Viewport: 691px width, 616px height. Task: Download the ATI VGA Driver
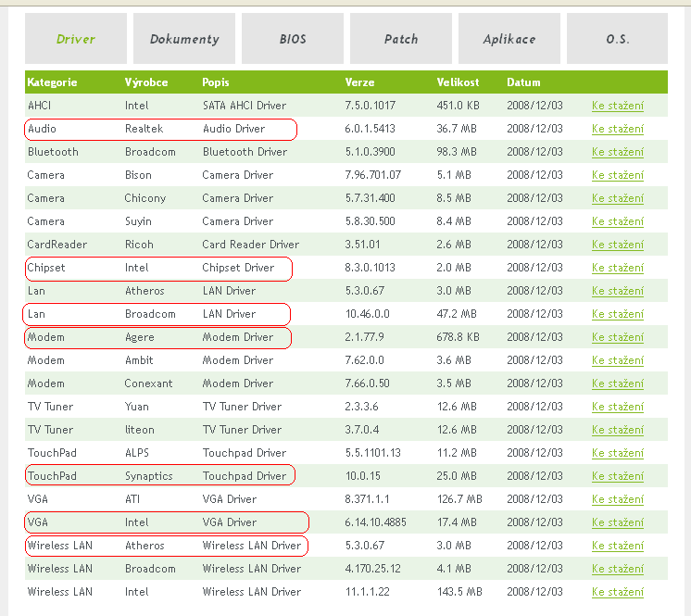[x=618, y=499]
